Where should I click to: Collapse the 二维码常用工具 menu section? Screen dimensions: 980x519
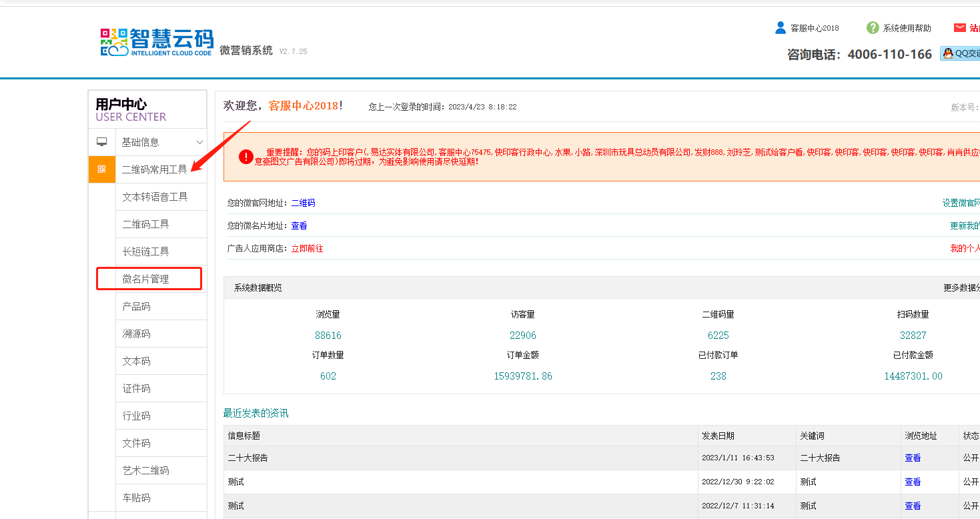click(154, 169)
